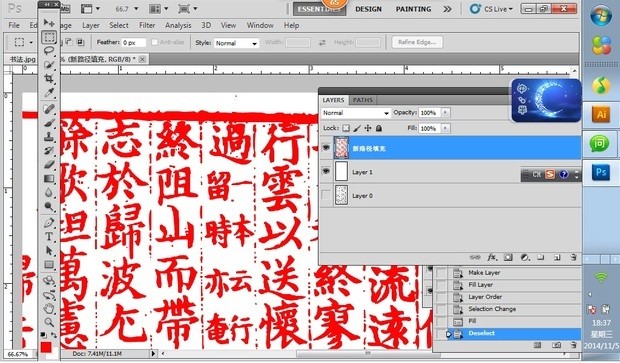Select the Move tool

49,23
